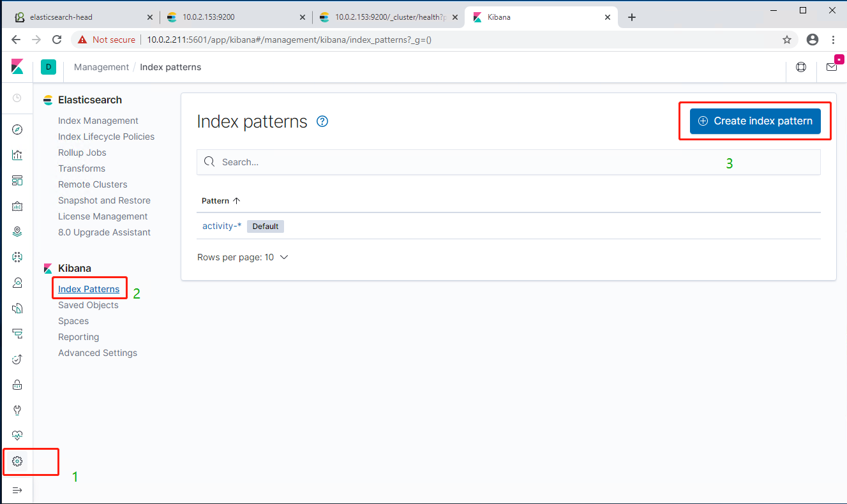
Task: Open 8.0 Upgrade Assistant link
Action: pyautogui.click(x=104, y=232)
